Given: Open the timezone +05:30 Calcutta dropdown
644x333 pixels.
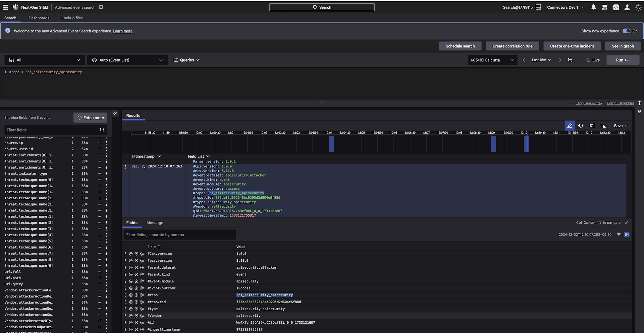Looking at the screenshot, I should tap(492, 60).
